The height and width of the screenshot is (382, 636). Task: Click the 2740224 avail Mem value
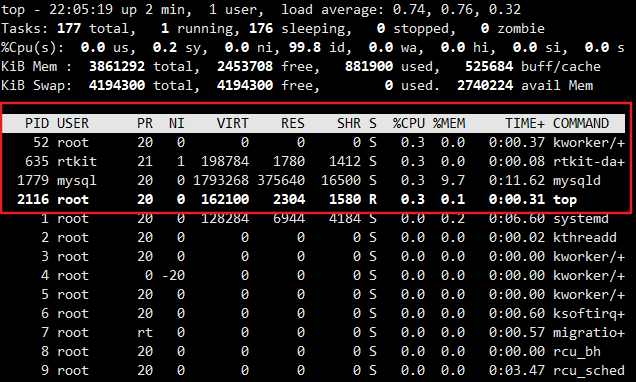click(x=485, y=86)
